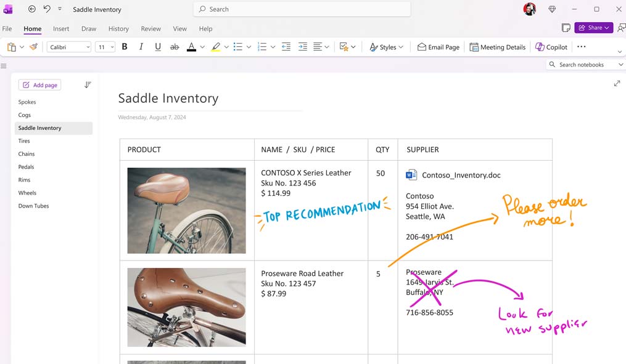Open the Styles dropdown
This screenshot has width=626, height=364.
tap(386, 47)
